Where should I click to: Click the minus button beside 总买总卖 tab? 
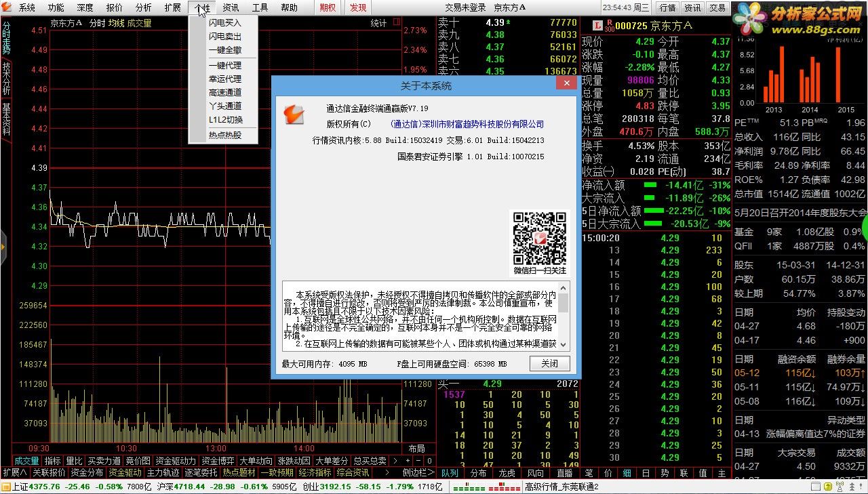point(419,461)
